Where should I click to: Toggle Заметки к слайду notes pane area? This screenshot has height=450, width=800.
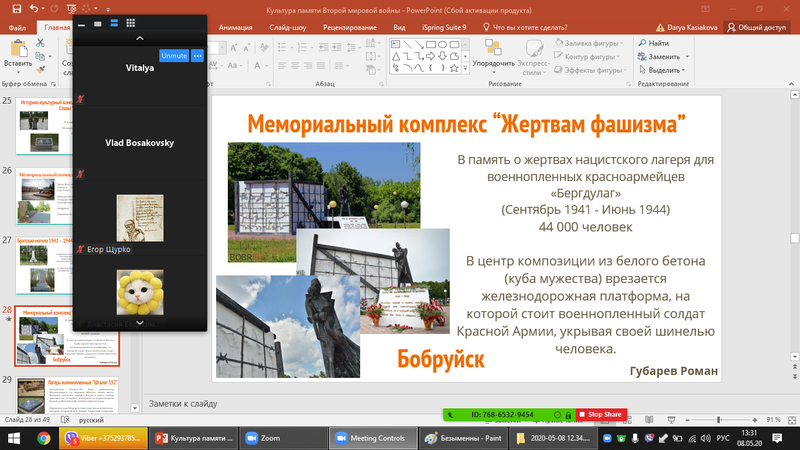coord(183,404)
